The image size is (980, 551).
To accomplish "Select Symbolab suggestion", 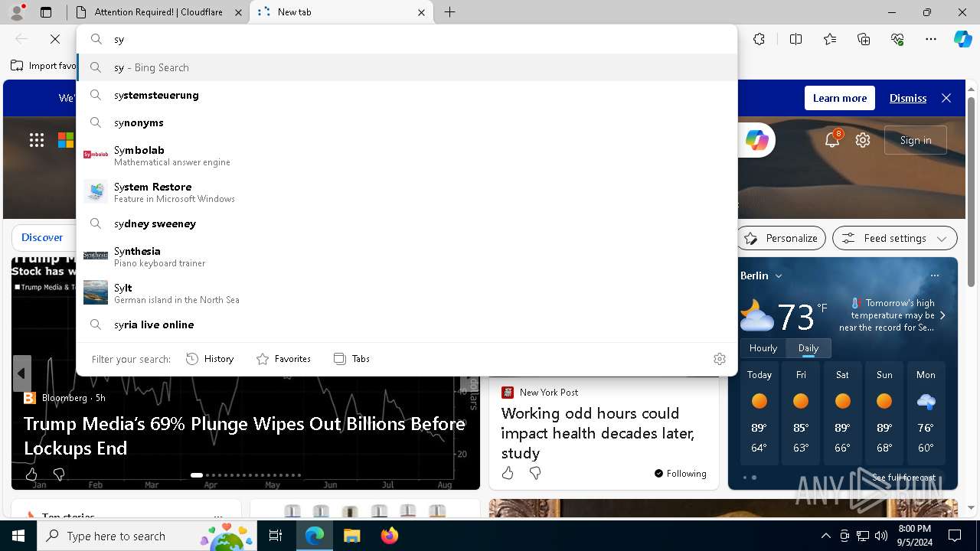I will click(407, 155).
